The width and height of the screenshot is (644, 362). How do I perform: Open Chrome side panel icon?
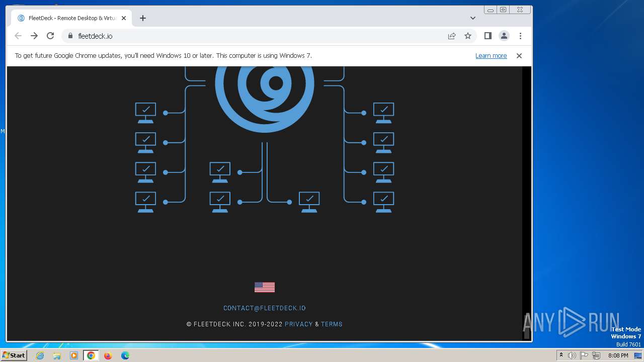[488, 36]
